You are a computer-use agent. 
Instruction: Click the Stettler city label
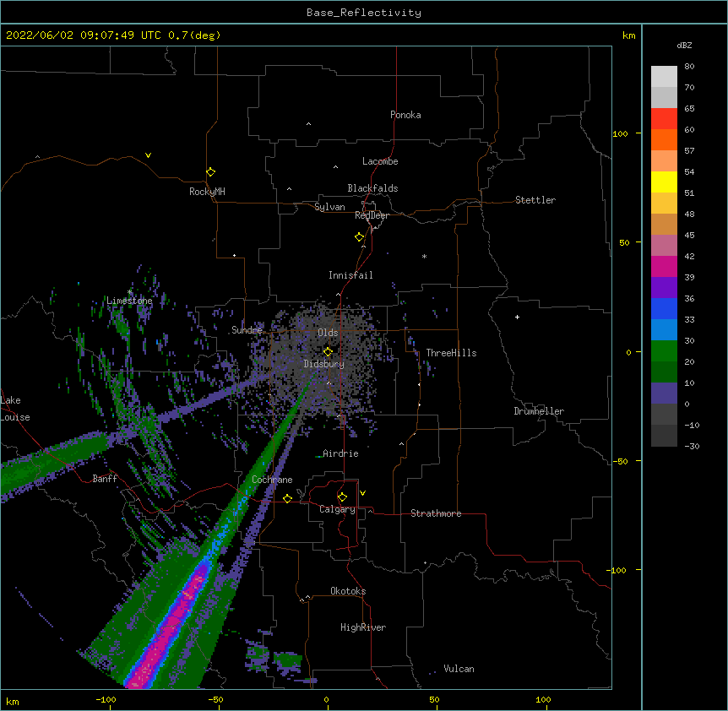(x=535, y=200)
